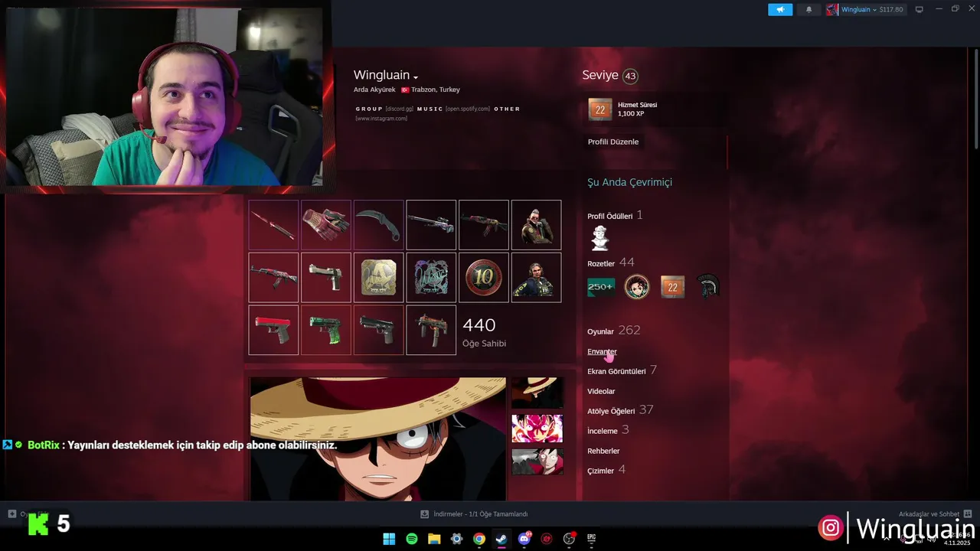The image size is (980, 551).
Task: Open the Hizmet Süresi 22 badge
Action: tap(600, 109)
